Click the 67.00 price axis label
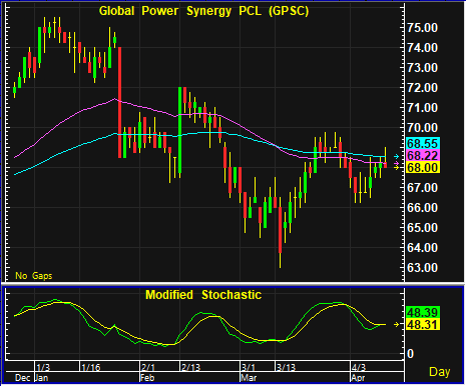This screenshot has width=466, height=386. click(x=422, y=188)
